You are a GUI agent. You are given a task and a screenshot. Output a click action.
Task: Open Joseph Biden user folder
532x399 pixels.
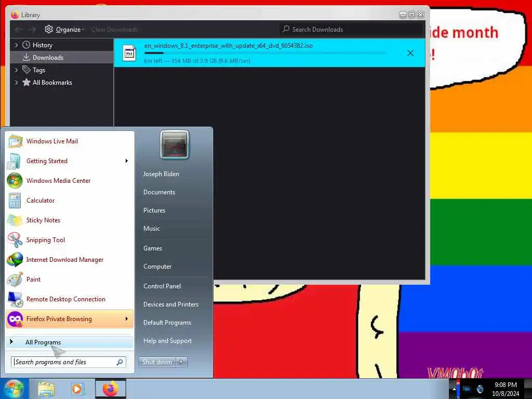click(161, 174)
